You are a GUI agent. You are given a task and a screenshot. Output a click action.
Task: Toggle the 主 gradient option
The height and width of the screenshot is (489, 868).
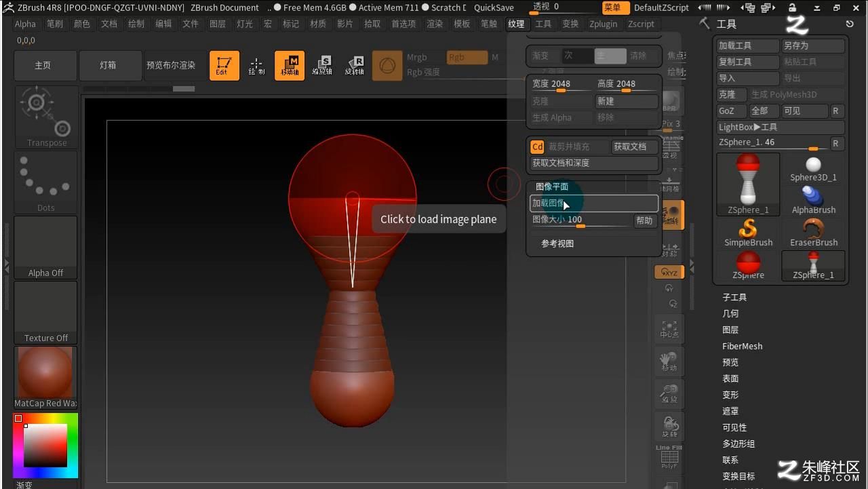[x=610, y=56]
